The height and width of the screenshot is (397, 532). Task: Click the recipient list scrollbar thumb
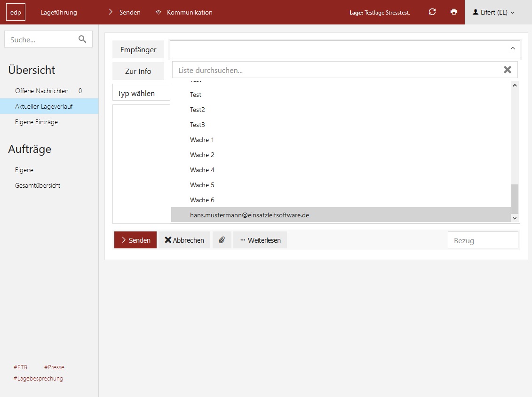coord(515,199)
